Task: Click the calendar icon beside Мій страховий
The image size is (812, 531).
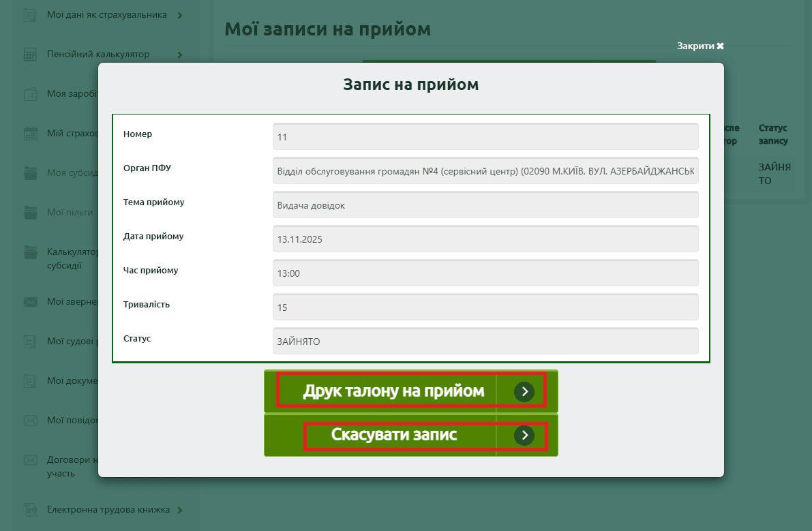Action: [30, 134]
